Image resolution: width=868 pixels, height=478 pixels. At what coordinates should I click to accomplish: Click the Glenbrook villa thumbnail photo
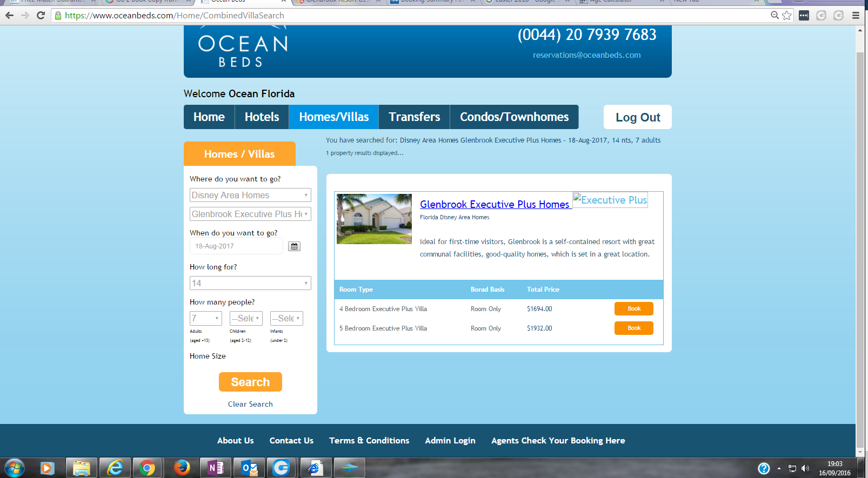tap(374, 219)
